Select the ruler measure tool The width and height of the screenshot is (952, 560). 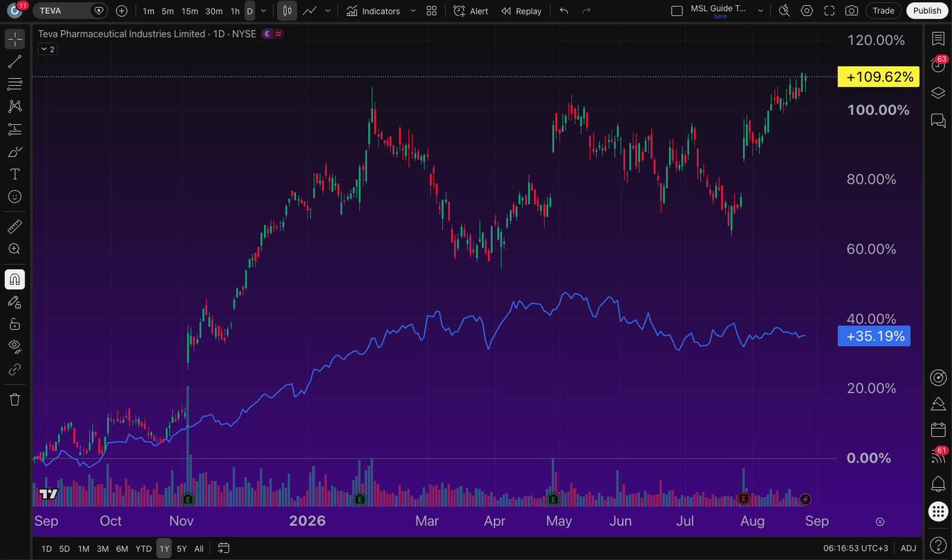15,227
